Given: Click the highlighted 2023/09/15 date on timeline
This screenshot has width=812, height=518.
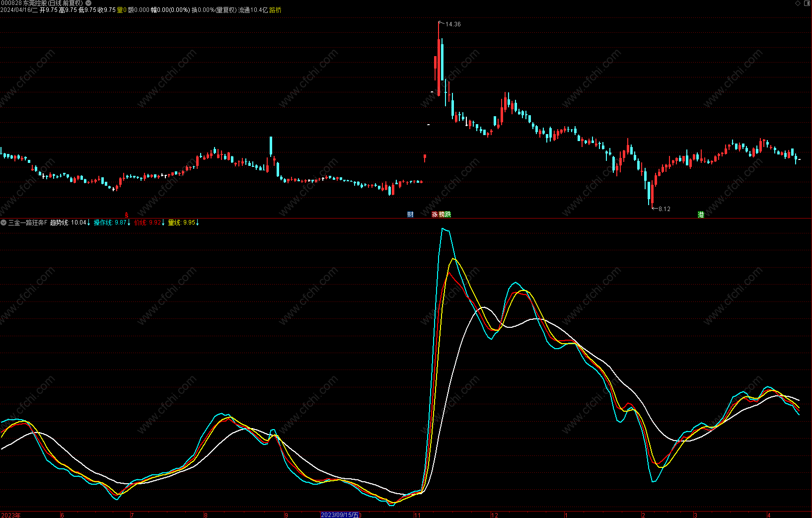Looking at the screenshot, I should click(340, 515).
